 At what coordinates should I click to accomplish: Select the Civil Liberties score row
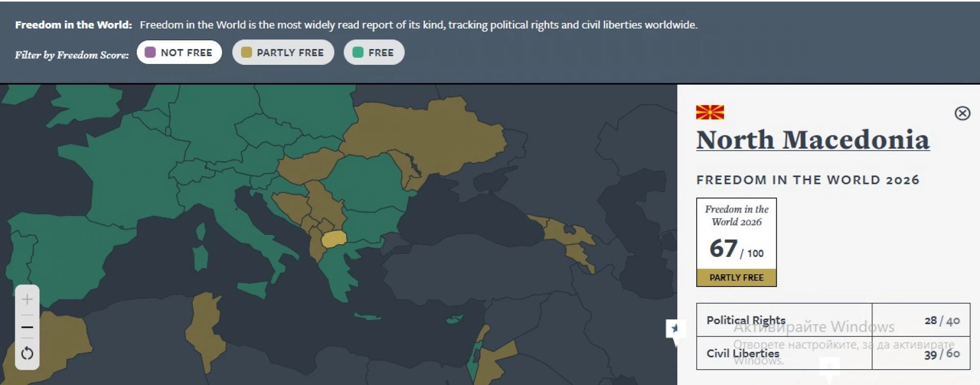832,353
